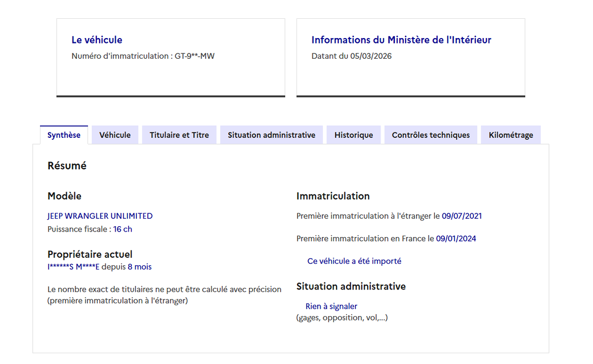This screenshot has width=593, height=364.
Task: Show the Kilométrage tab
Action: click(x=510, y=135)
